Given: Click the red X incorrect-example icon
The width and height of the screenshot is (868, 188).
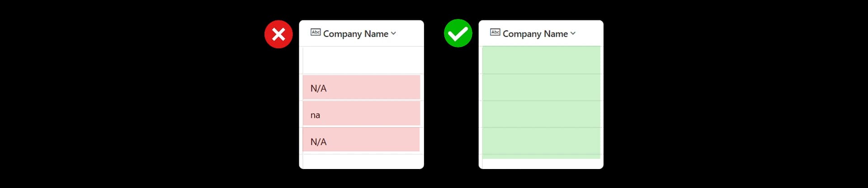Looking at the screenshot, I should pyautogui.click(x=278, y=34).
